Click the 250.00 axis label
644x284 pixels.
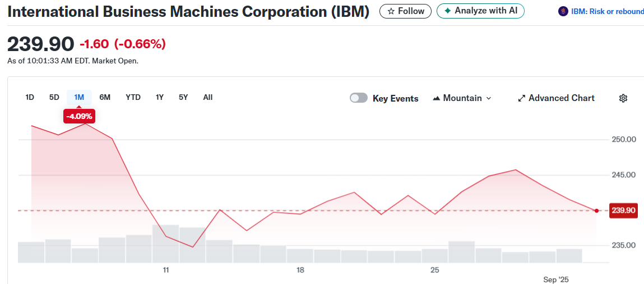[623, 140]
